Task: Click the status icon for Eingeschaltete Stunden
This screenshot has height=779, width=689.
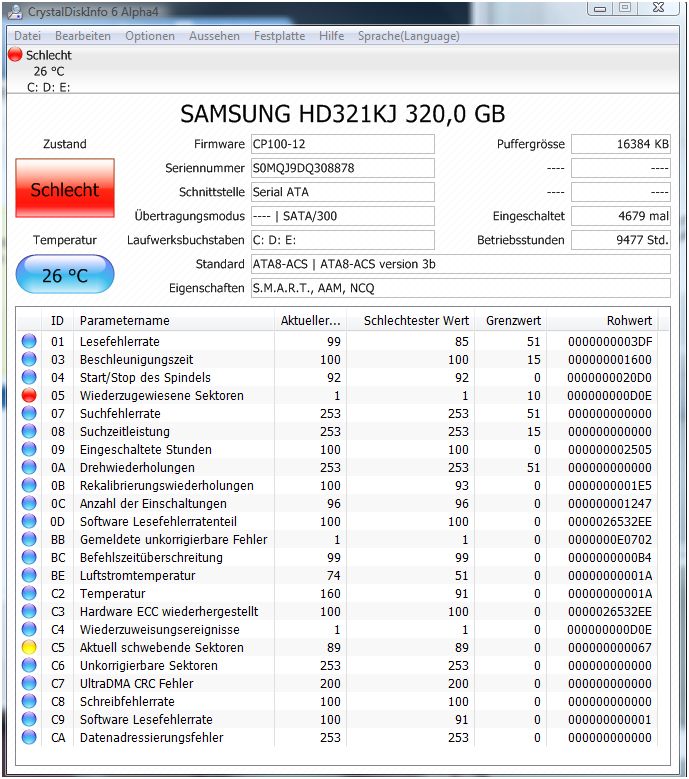Action: 29,449
